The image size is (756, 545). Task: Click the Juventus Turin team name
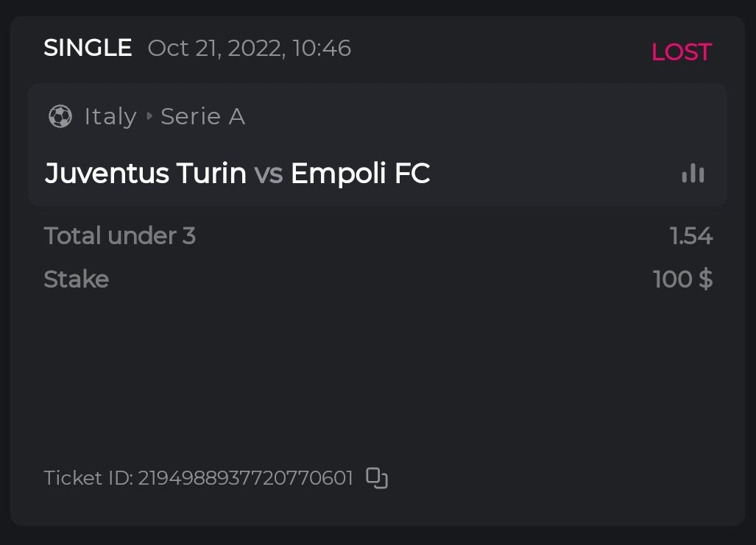coord(145,174)
